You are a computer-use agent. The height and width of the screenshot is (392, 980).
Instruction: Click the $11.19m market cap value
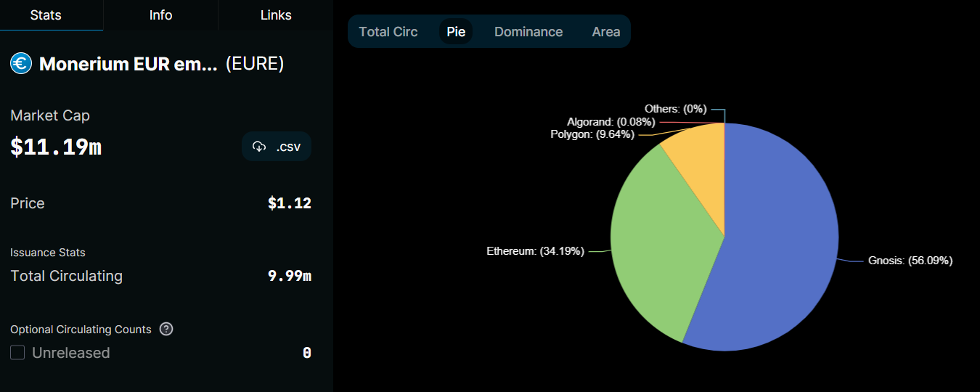pos(56,147)
